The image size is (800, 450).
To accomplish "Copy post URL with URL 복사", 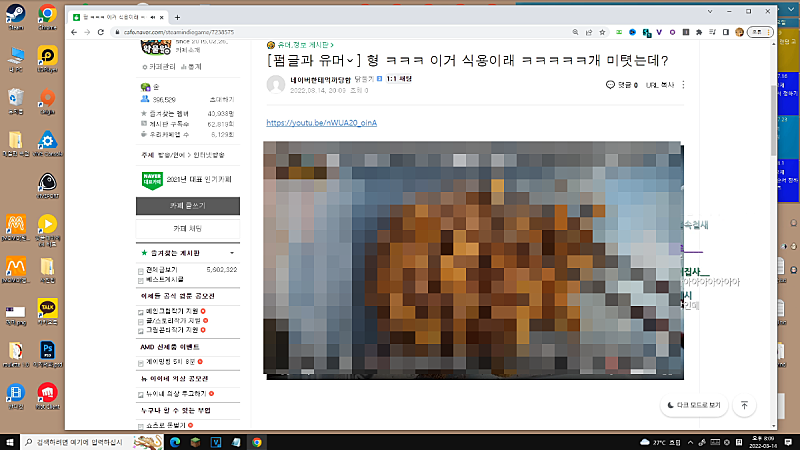I will pos(660,85).
